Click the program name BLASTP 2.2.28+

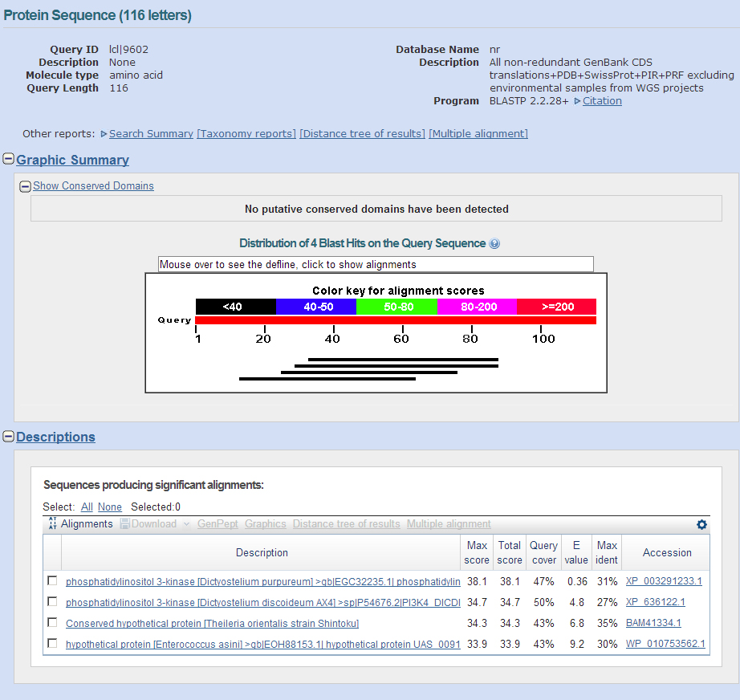click(529, 101)
